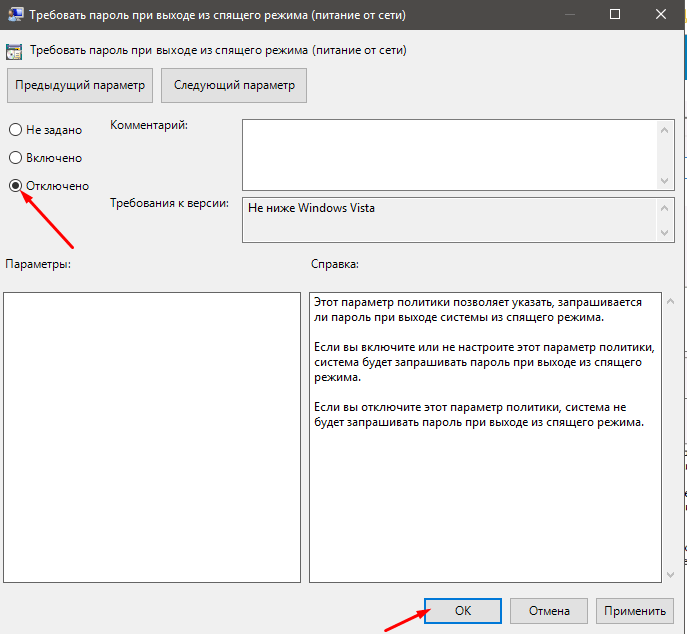
Task: Click the "Отмена" button
Action: (x=549, y=611)
